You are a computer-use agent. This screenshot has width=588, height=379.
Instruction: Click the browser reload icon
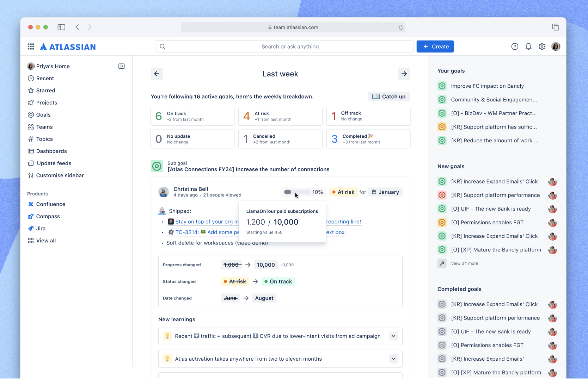[x=401, y=27]
